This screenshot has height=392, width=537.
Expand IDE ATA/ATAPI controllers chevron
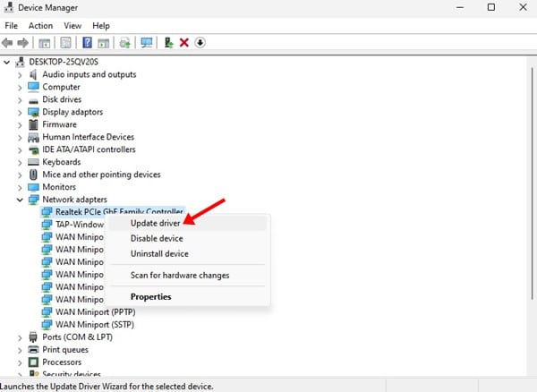point(20,150)
